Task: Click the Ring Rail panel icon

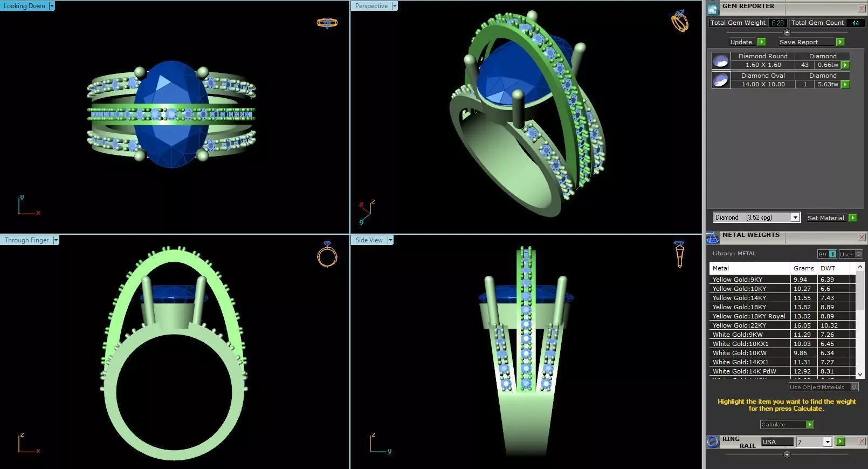Action: pos(713,441)
